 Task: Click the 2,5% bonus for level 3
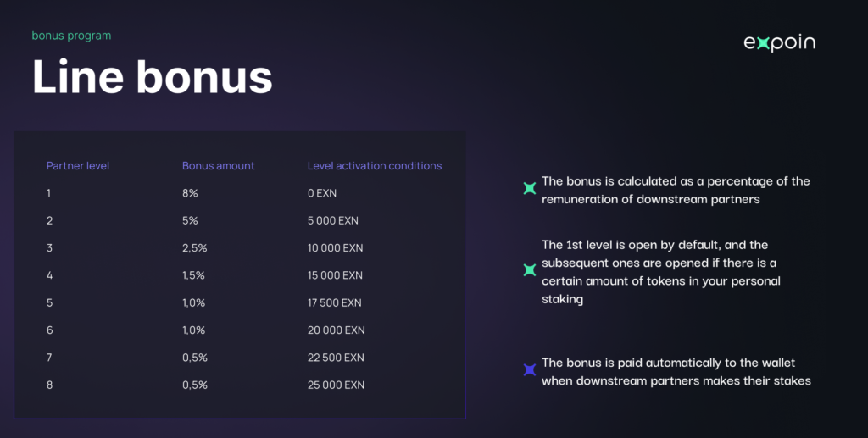point(194,247)
